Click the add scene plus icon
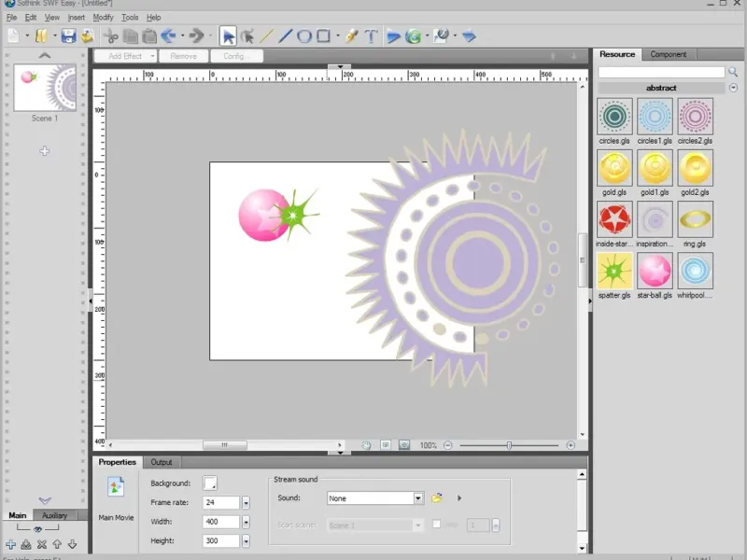747x560 pixels. point(10,544)
